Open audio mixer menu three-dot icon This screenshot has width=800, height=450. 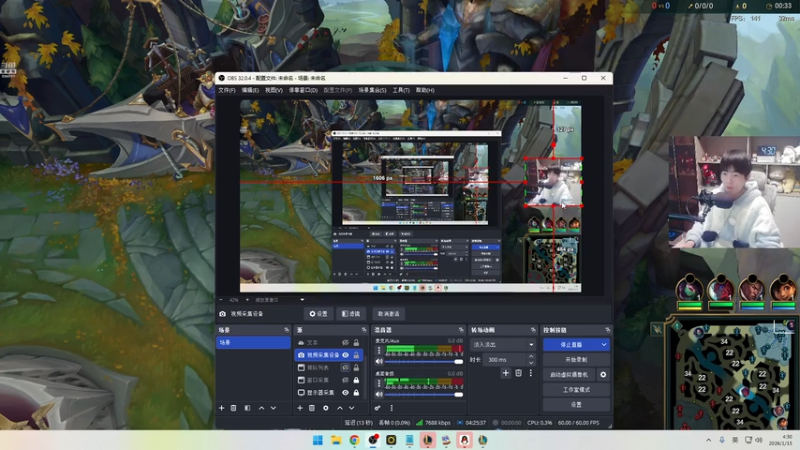(x=391, y=408)
